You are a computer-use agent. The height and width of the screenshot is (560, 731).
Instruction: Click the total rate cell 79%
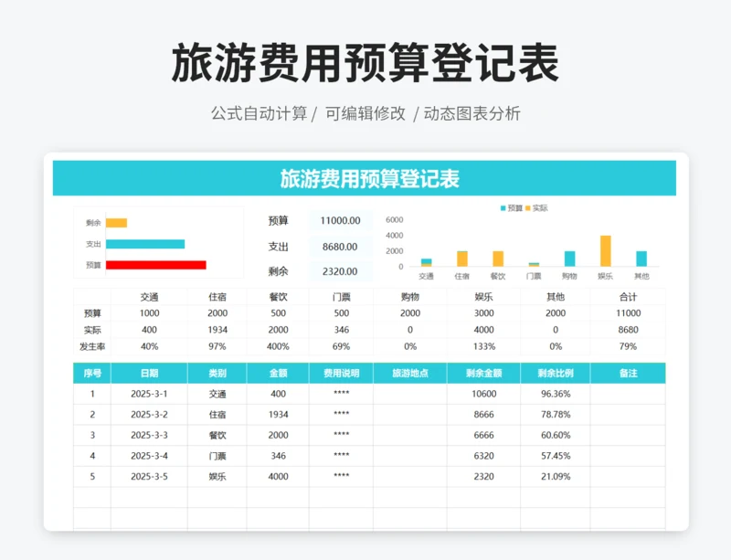pos(628,346)
